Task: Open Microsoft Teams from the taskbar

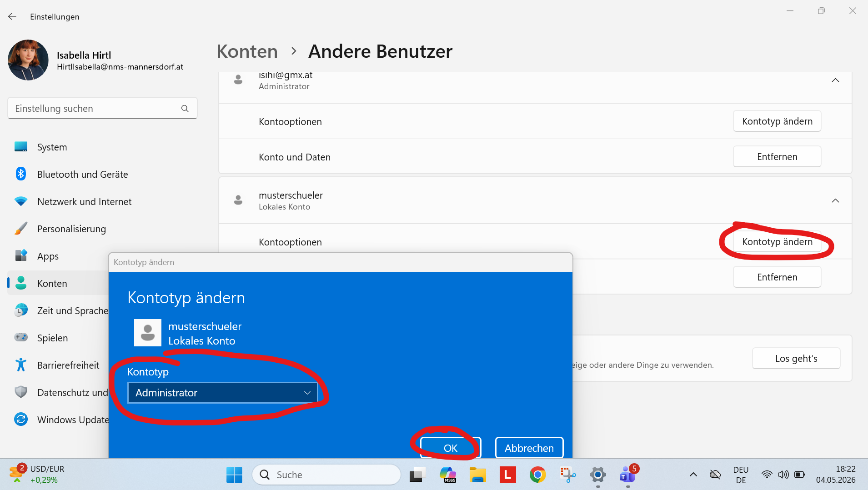Action: point(627,475)
